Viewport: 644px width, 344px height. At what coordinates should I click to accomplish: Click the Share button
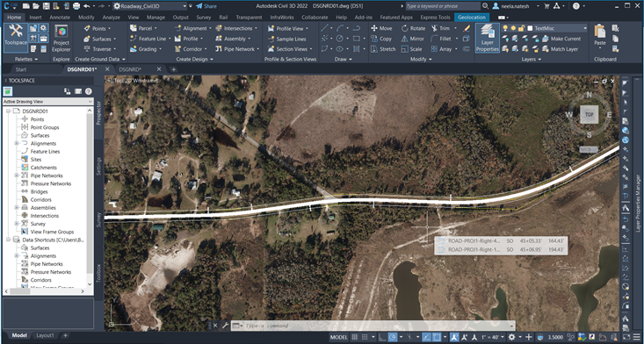pos(206,6)
